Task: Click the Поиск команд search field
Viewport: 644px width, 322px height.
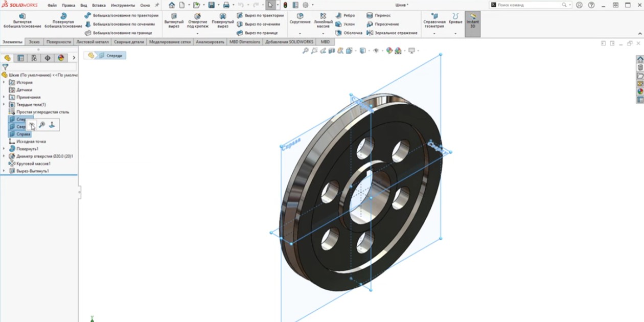Action: point(529,5)
